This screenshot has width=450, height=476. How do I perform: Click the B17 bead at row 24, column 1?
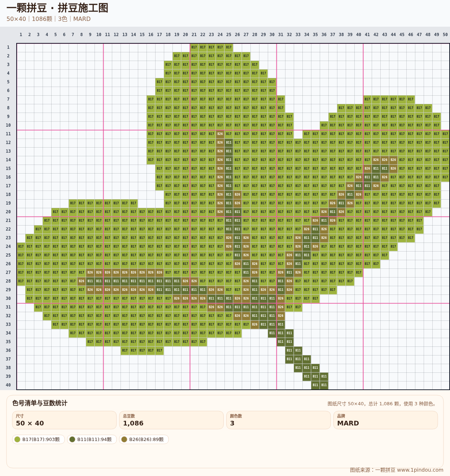pyautogui.click(x=21, y=246)
